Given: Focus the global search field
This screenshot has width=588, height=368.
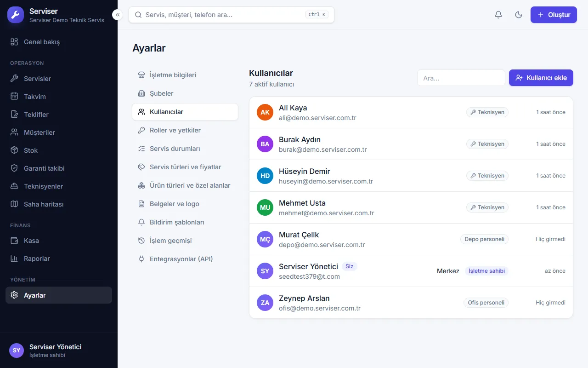Looking at the screenshot, I should 232,15.
